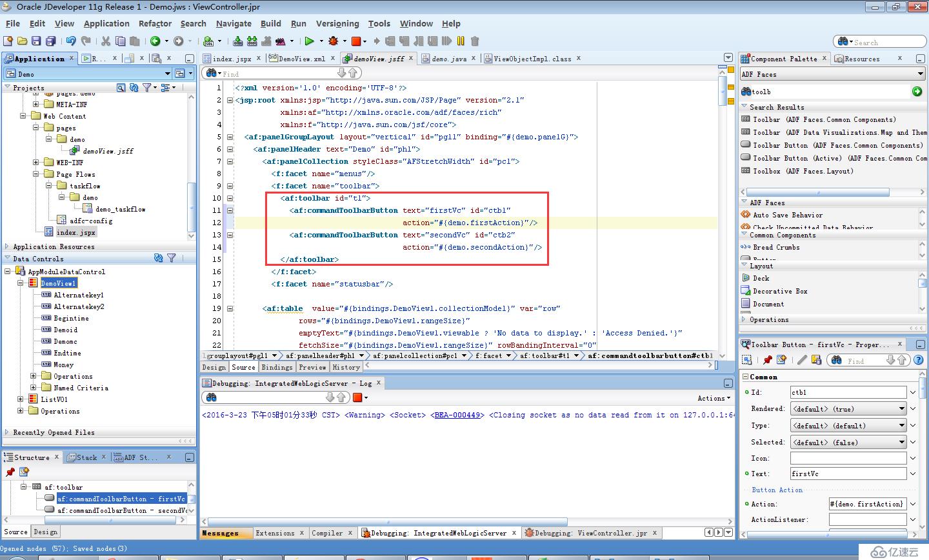Screen dimensions: 929x560
Task: Click the red Terminate stop square icon
Action: coord(355,41)
